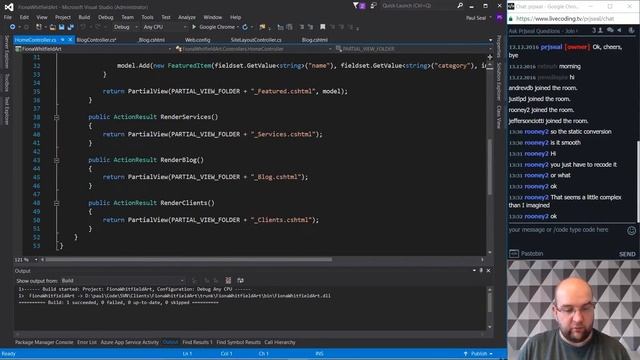Click the livecoding.tv address bar in Chrome
The width and height of the screenshot is (640, 360).
(573, 18)
